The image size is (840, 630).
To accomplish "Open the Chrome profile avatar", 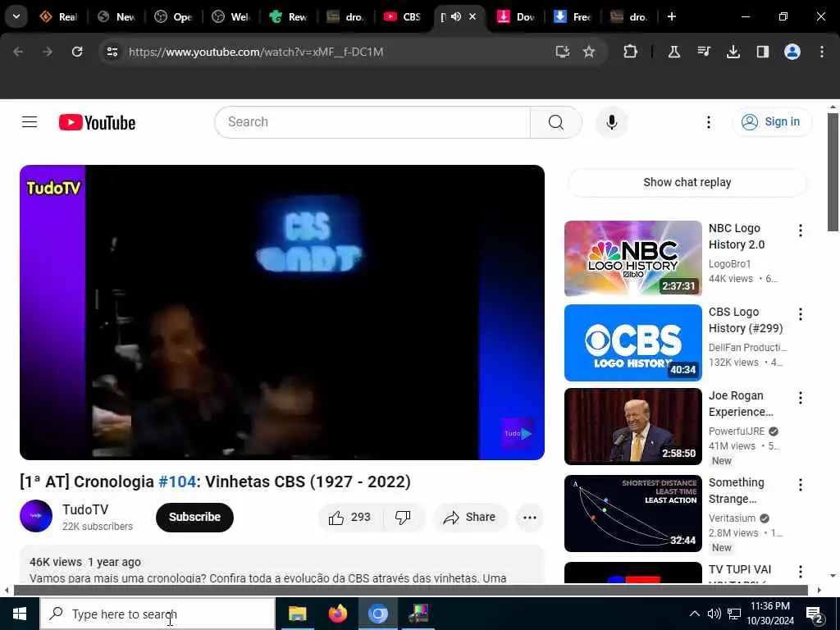I will tap(792, 52).
